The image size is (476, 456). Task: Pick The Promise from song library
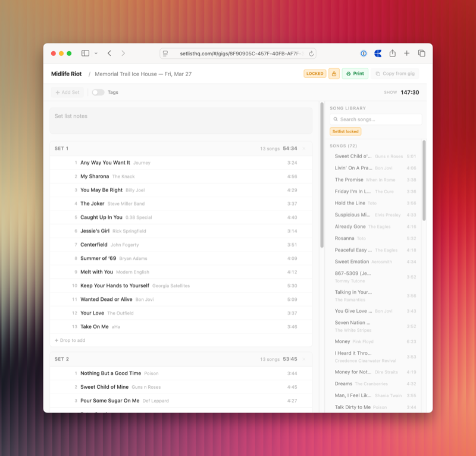375,180
